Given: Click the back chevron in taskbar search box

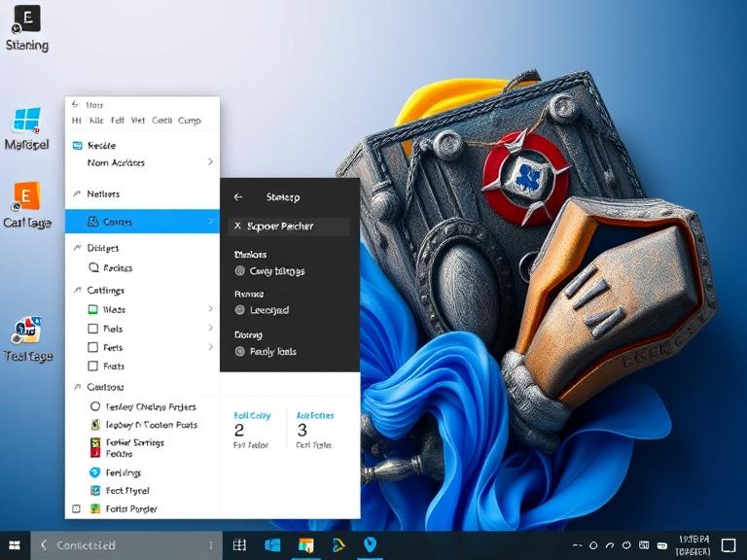Looking at the screenshot, I should click(44, 544).
